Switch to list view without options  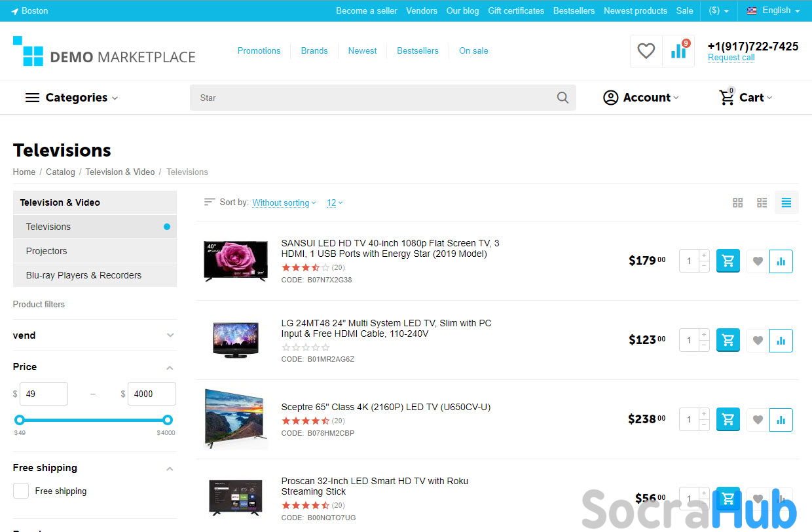[762, 203]
